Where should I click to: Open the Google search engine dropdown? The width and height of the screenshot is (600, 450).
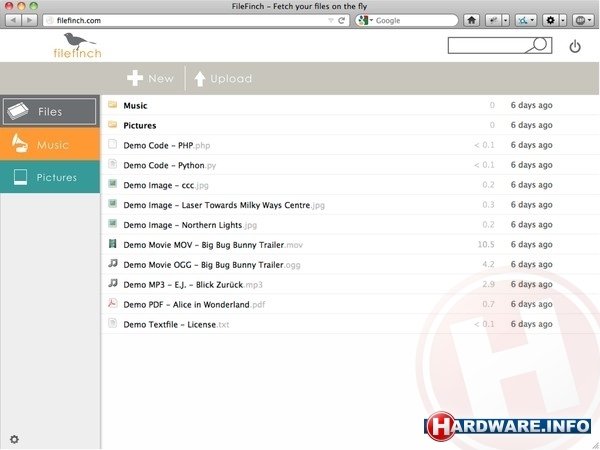point(365,20)
